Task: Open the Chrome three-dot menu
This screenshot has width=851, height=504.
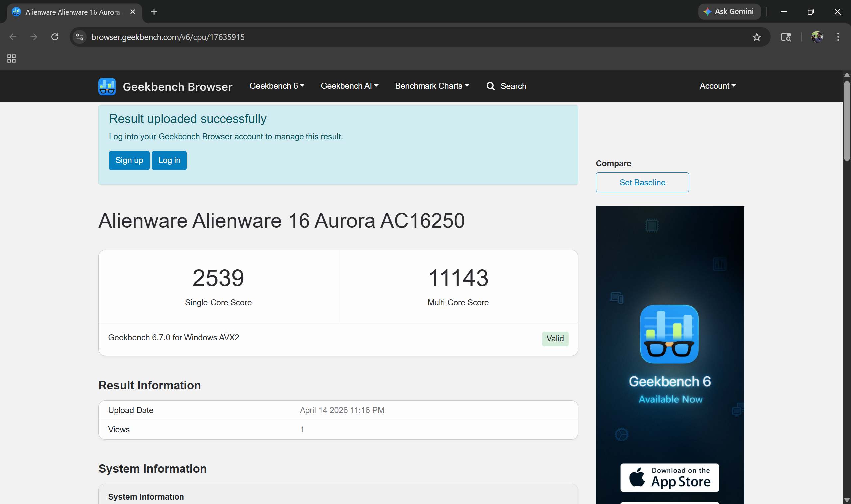Action: (x=838, y=37)
